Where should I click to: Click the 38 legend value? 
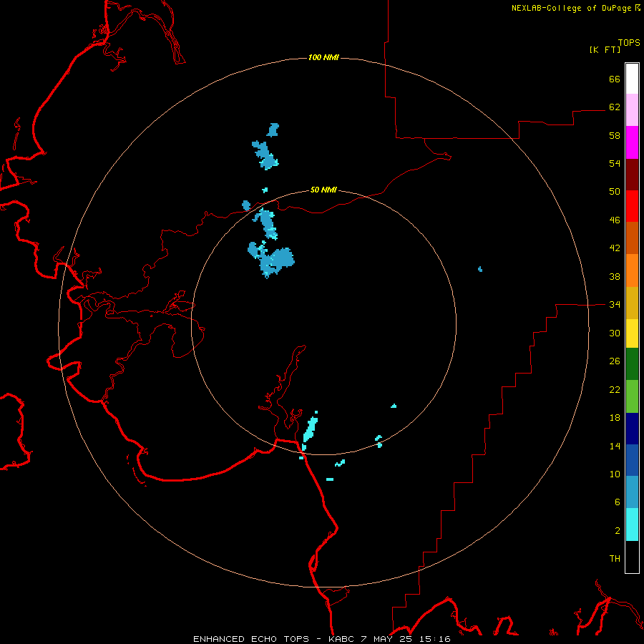pos(615,276)
